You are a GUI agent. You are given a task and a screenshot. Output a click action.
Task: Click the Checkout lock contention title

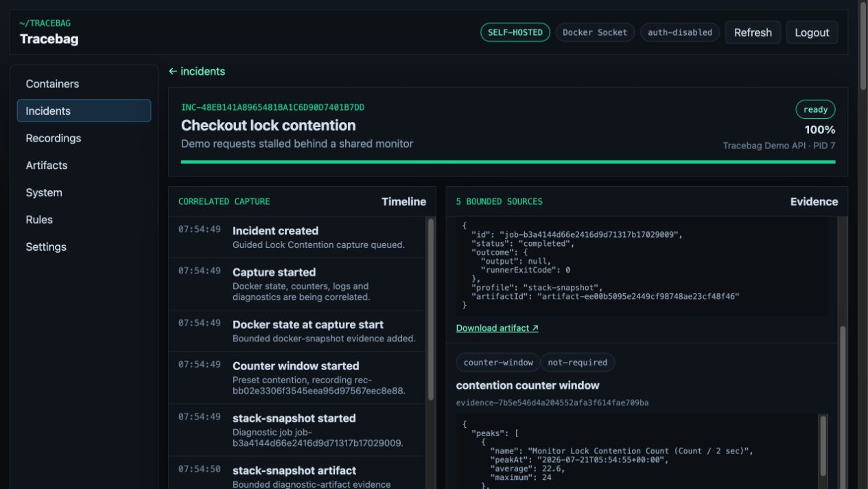click(268, 126)
